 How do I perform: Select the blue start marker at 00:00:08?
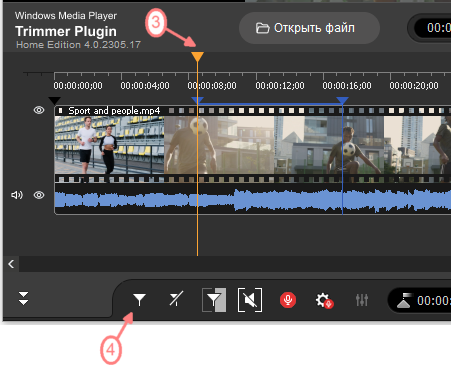(197, 100)
